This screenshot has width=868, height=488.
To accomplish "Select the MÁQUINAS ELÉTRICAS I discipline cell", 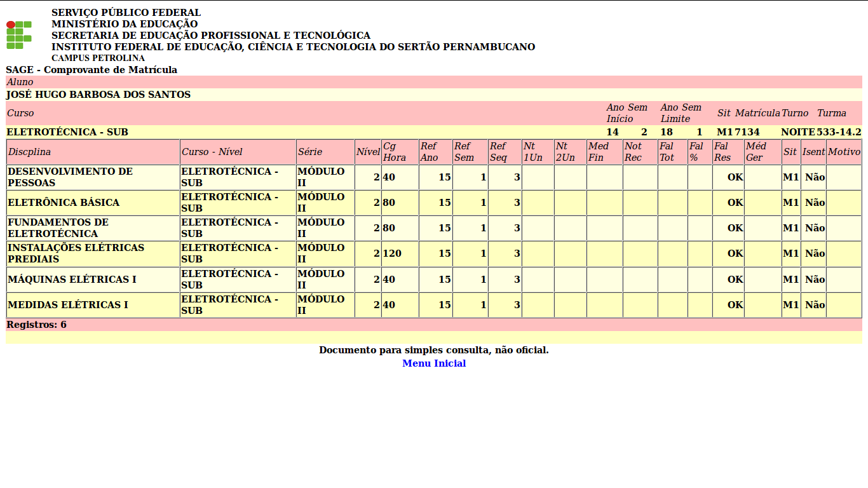I will (93, 280).
